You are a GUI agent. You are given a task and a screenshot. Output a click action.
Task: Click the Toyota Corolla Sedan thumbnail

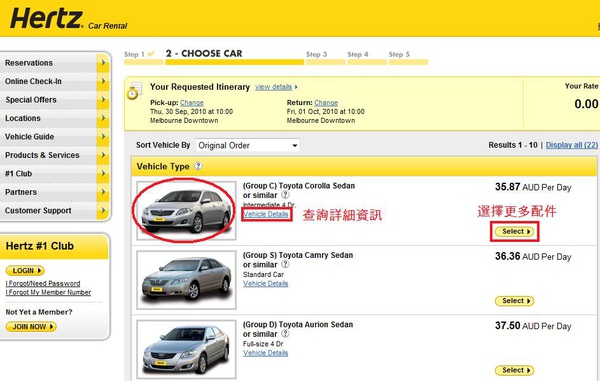(x=186, y=211)
